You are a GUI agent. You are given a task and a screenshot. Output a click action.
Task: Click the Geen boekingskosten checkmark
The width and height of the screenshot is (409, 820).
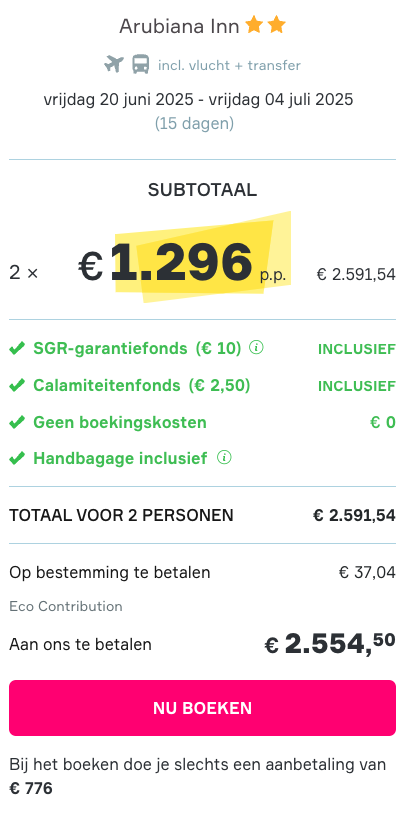point(17,422)
